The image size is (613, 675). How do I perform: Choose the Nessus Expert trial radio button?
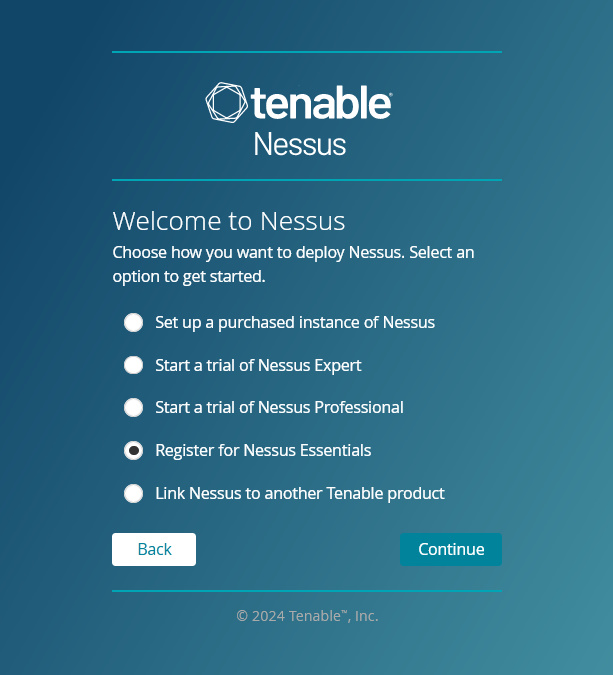[x=133, y=365]
